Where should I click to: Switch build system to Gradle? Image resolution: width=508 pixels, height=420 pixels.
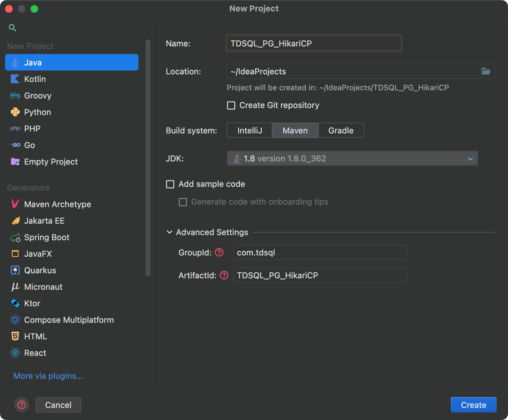[341, 131]
